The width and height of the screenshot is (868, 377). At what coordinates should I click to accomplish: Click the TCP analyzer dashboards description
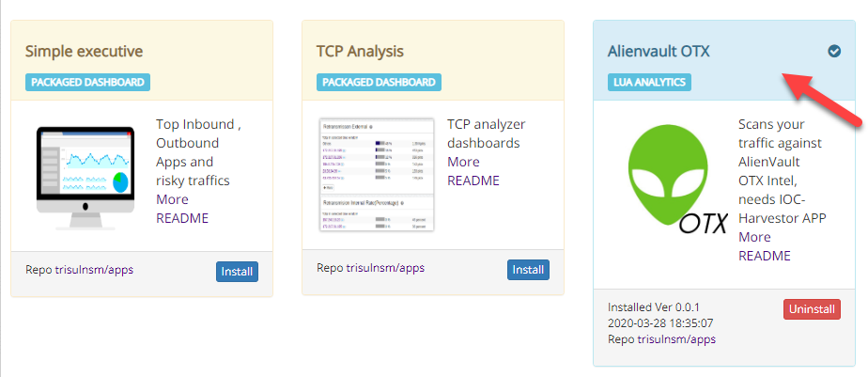click(486, 134)
